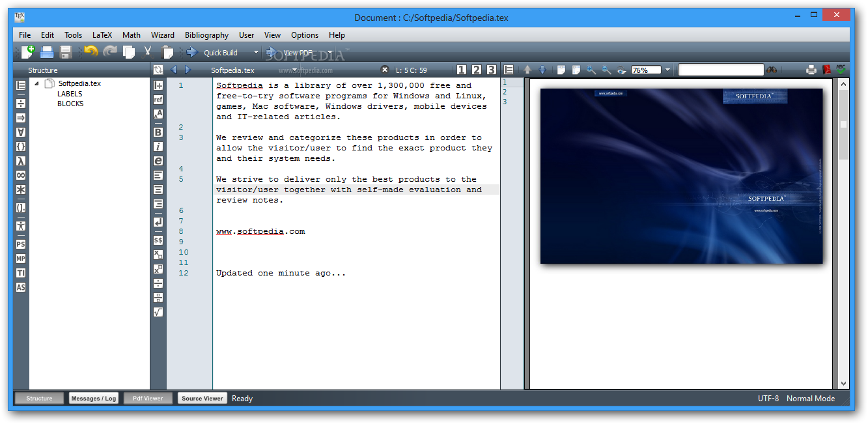868x424 pixels.
Task: Open the File menu
Action: 25,35
